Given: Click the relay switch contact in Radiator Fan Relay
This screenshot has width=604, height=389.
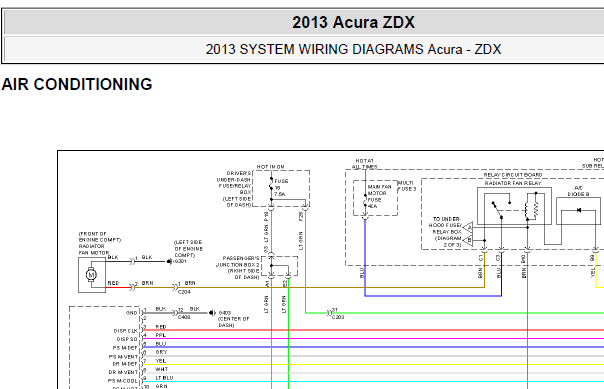Looking at the screenshot, I should 497,210.
